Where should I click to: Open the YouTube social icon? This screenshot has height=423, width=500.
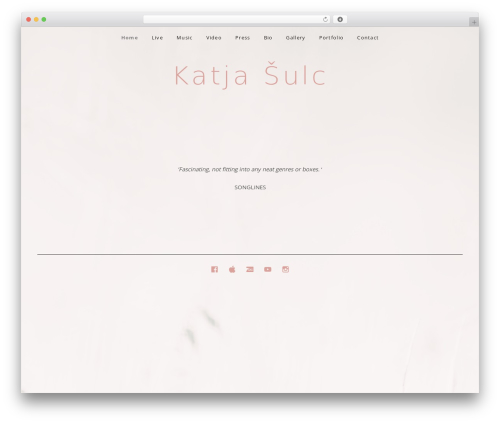pos(268,269)
